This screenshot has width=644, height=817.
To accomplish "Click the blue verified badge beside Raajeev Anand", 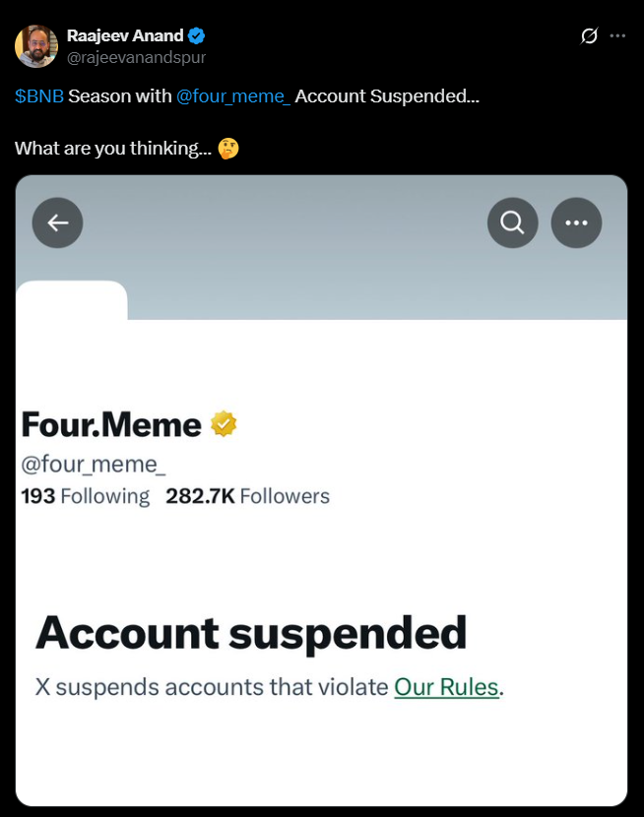I will 197,36.
